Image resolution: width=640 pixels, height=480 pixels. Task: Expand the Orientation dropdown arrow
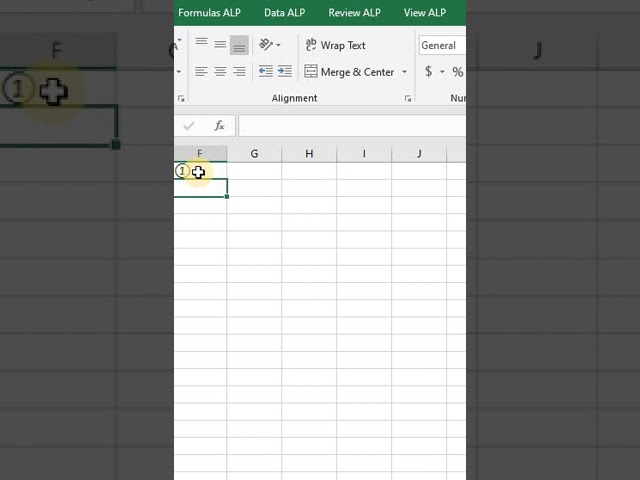coord(278,45)
